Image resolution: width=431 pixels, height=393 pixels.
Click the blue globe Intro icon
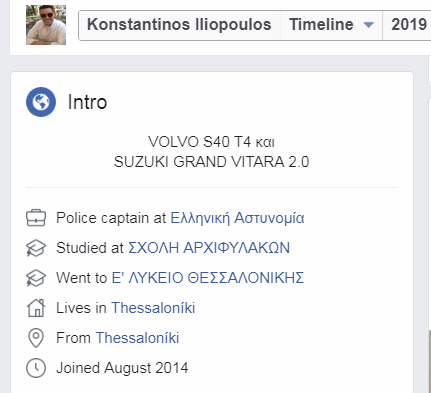click(x=41, y=102)
